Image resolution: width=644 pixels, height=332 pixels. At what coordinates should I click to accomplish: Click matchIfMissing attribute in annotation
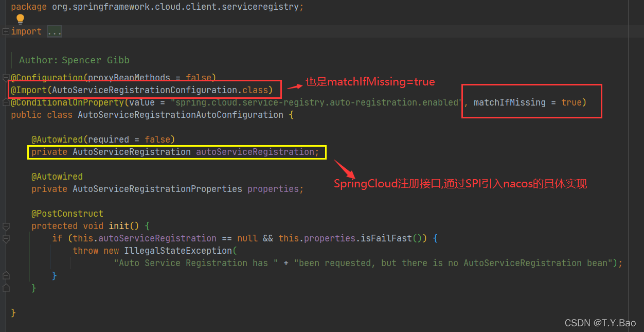pos(509,102)
